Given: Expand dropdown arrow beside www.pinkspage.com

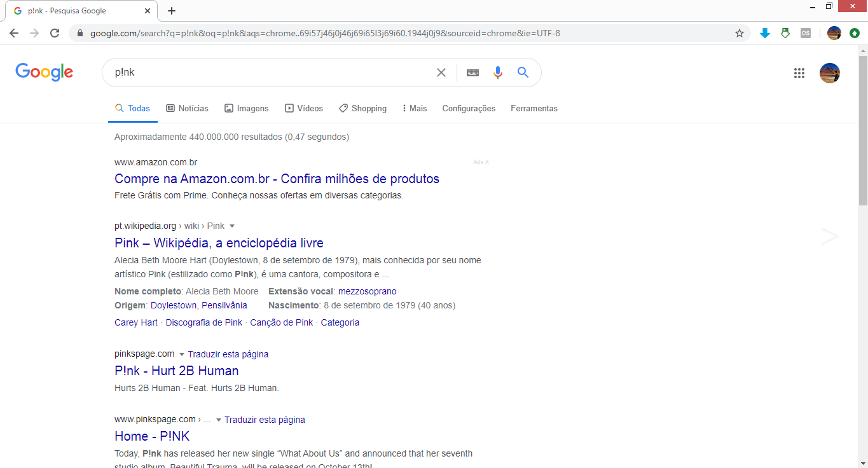Looking at the screenshot, I should tap(218, 420).
